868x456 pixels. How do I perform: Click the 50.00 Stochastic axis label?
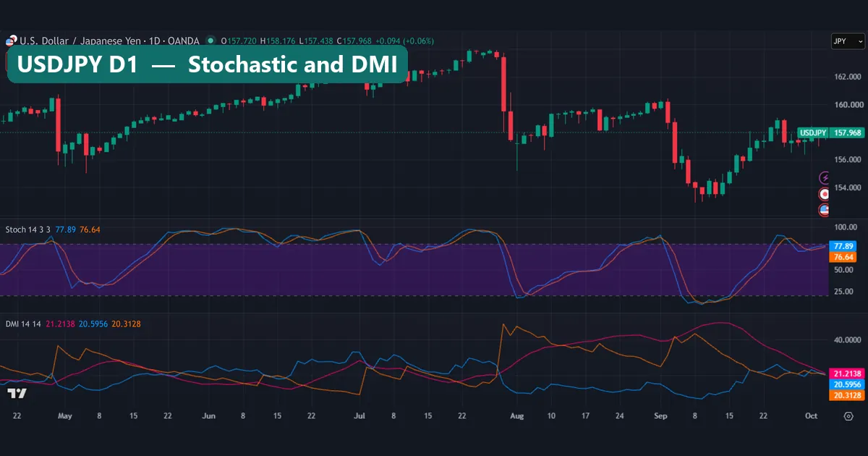point(844,270)
